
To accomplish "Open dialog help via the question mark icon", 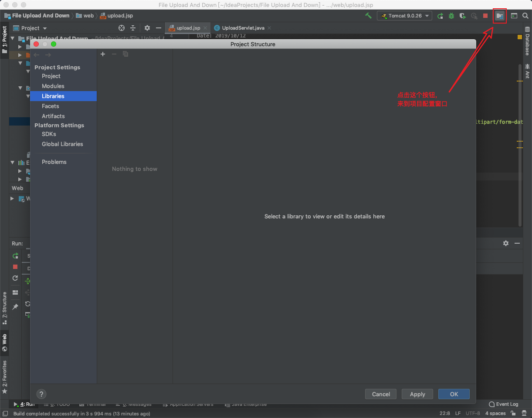I will [x=41, y=394].
